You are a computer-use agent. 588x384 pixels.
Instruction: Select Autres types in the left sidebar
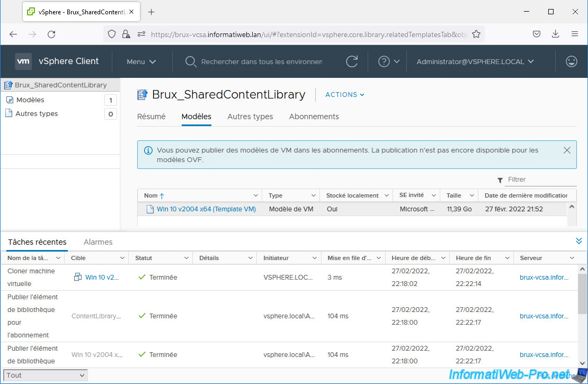[x=37, y=114]
